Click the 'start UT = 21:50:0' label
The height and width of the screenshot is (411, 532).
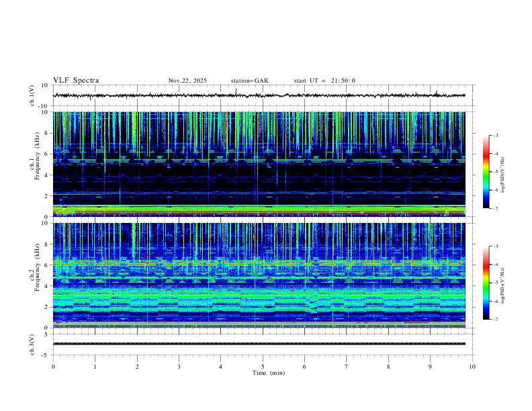(x=324, y=81)
